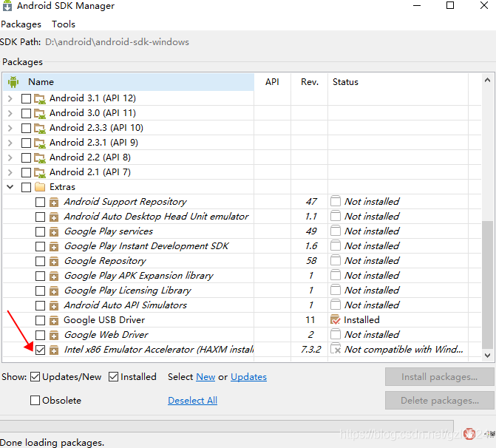Click the Android 2.2 (API 8) folder icon

40,158
